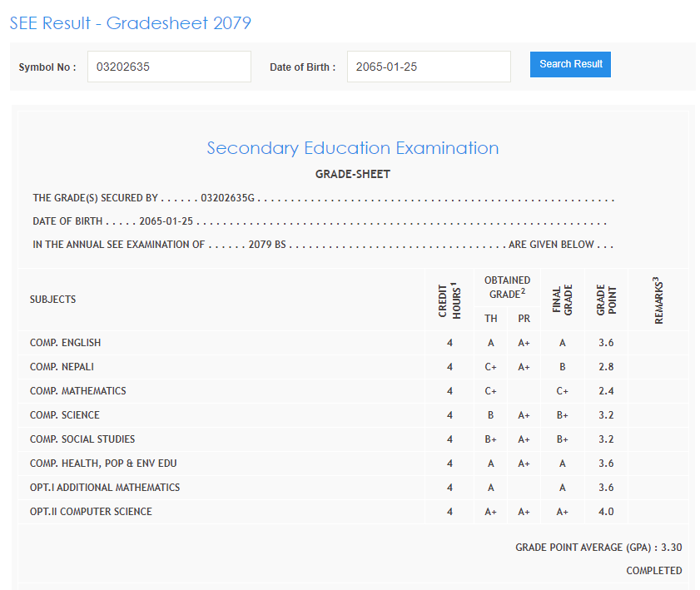700x590 pixels.
Task: Select the FINAL GRADE column header
Action: click(x=563, y=300)
